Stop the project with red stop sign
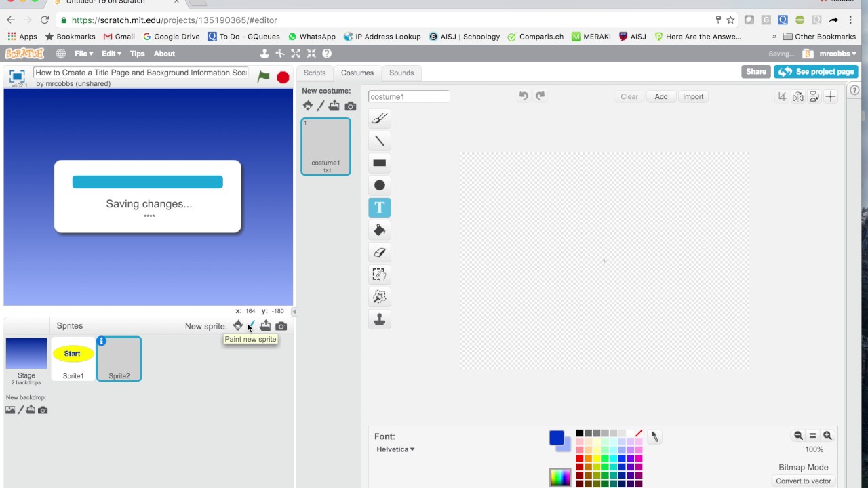Screen dimensions: 868x488 pyautogui.click(x=283, y=77)
